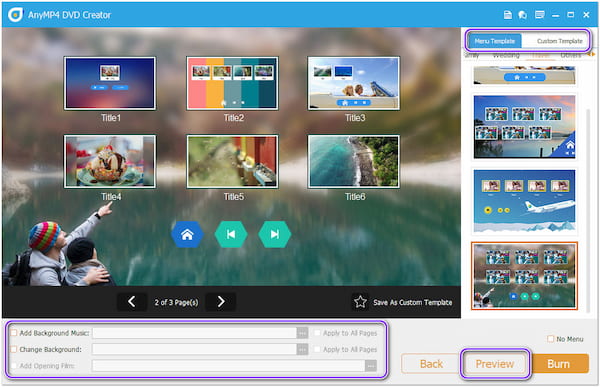Select the airplane travel menu template
600x387 pixels.
(524, 201)
